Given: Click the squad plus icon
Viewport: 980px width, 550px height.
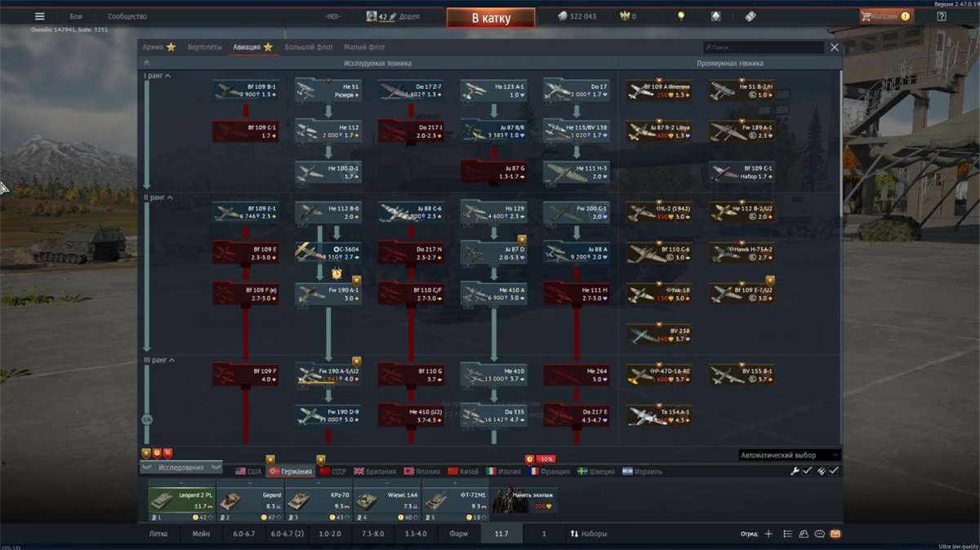Looking at the screenshot, I should [x=768, y=534].
